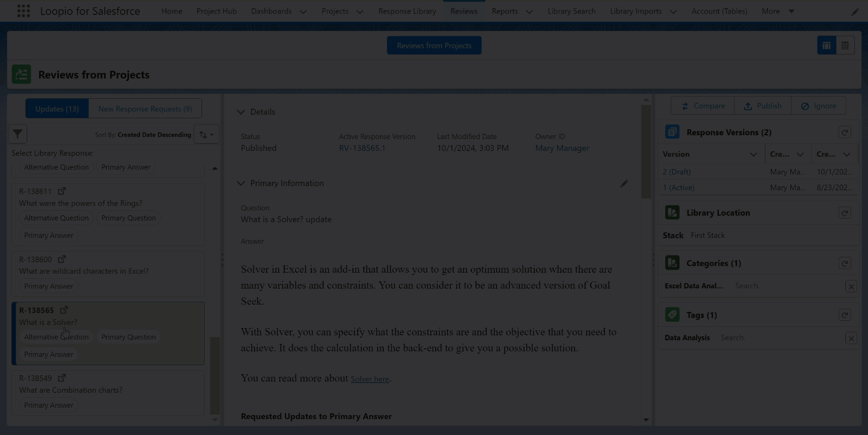Switch to New Response Requests (9) tab
868x435 pixels.
tap(145, 109)
